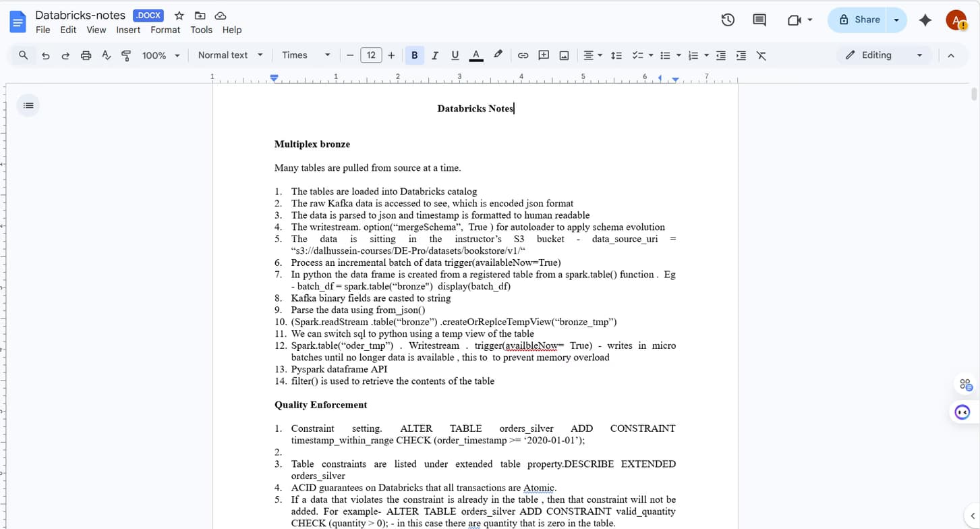This screenshot has height=529, width=980.
Task: Open the print dialog icon
Action: 86,55
